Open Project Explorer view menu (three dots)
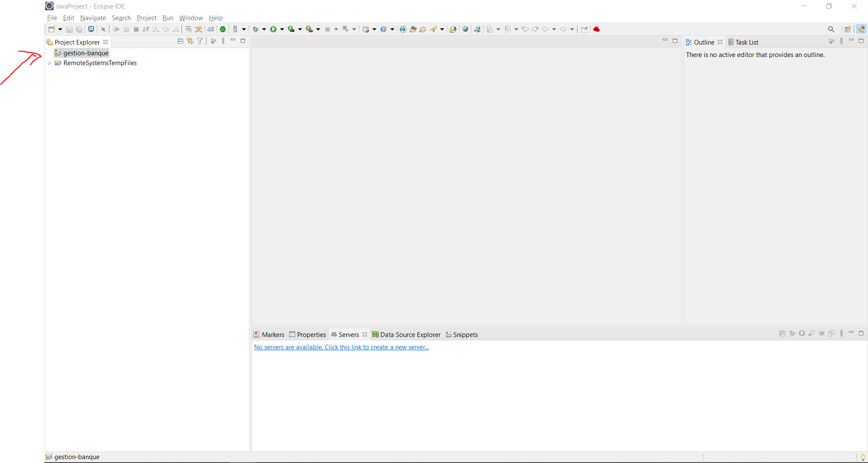This screenshot has height=463, width=868. (223, 41)
